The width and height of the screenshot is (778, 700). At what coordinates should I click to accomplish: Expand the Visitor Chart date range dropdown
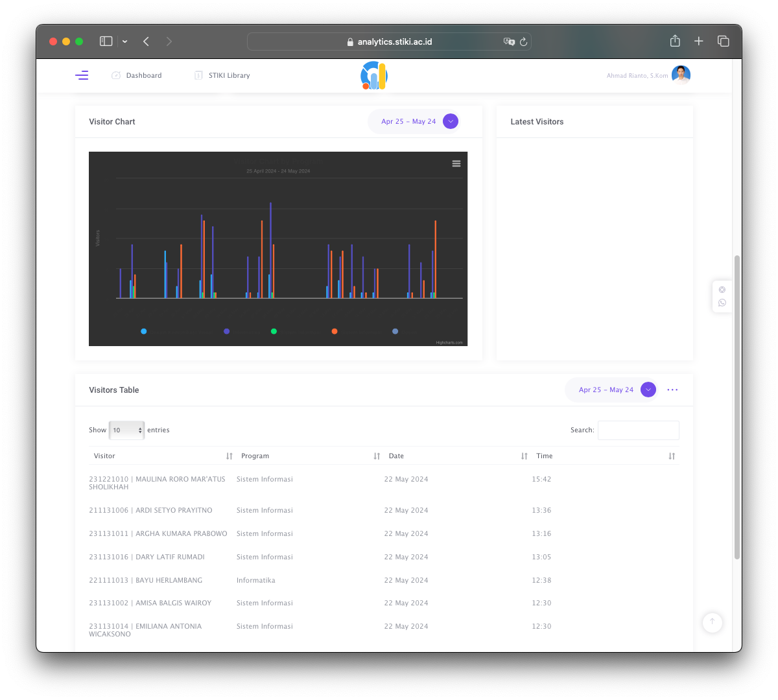click(x=451, y=121)
